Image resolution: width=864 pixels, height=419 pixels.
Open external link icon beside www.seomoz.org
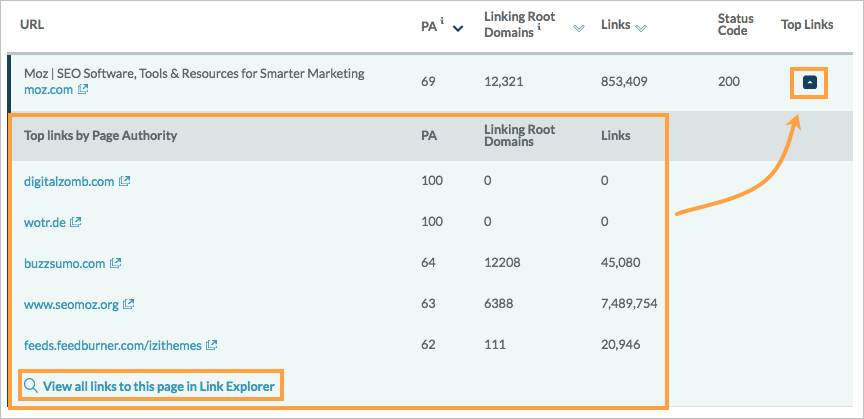128,304
